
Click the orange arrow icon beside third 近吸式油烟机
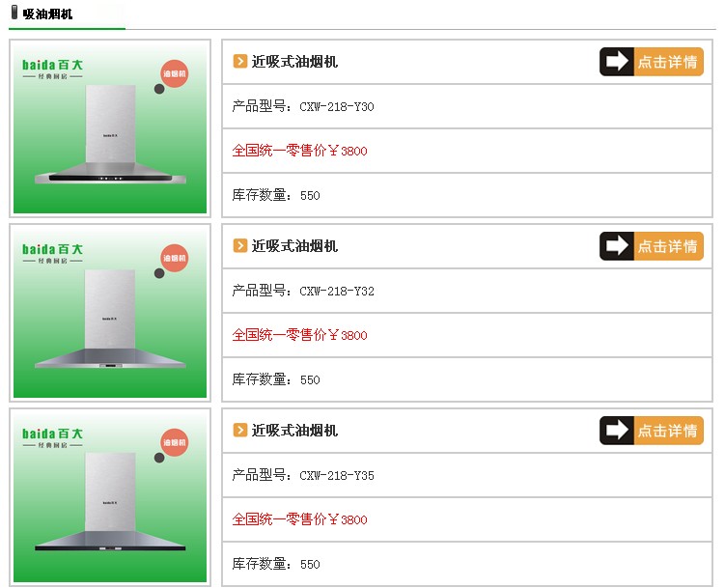click(240, 430)
